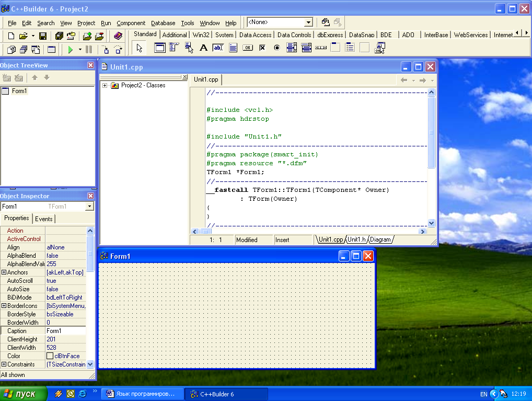532x401 pixels.
Task: Click the Internet Explorer quick launch icon
Action: 83,394
